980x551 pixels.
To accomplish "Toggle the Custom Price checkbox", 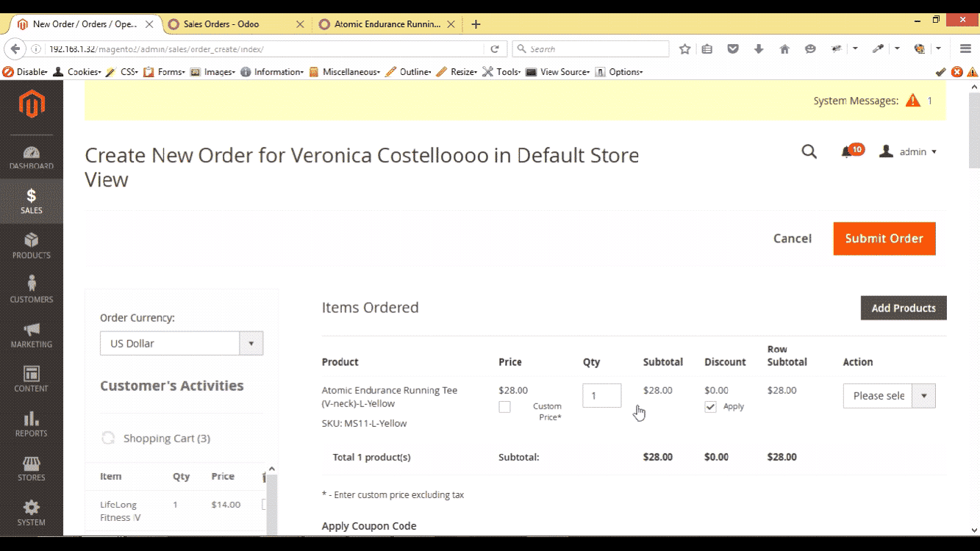I will coord(504,407).
